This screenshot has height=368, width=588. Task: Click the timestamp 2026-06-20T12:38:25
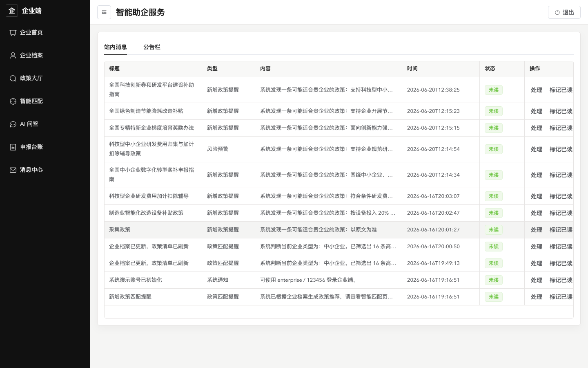[433, 90]
